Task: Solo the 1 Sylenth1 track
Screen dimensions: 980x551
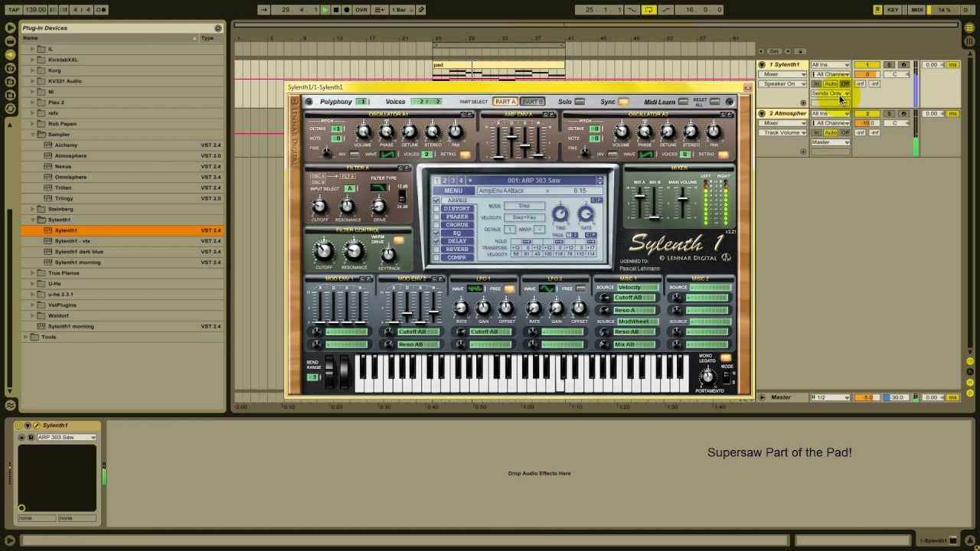Action: (889, 65)
